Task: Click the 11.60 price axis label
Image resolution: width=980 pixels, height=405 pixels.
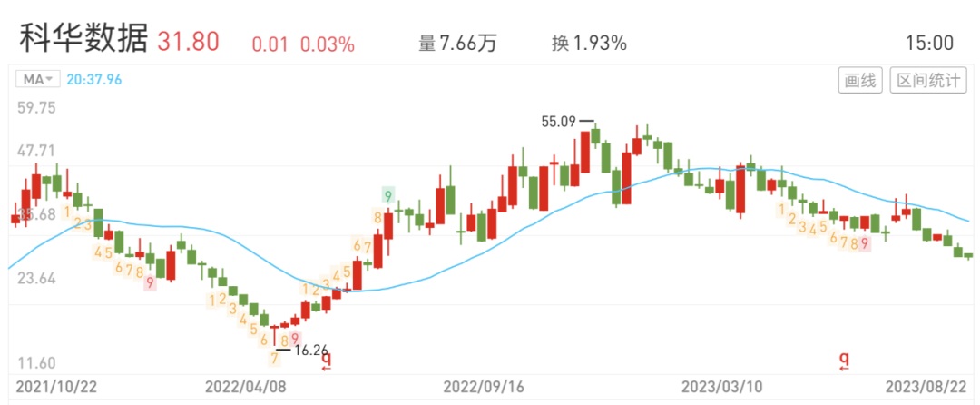Action: (x=36, y=364)
